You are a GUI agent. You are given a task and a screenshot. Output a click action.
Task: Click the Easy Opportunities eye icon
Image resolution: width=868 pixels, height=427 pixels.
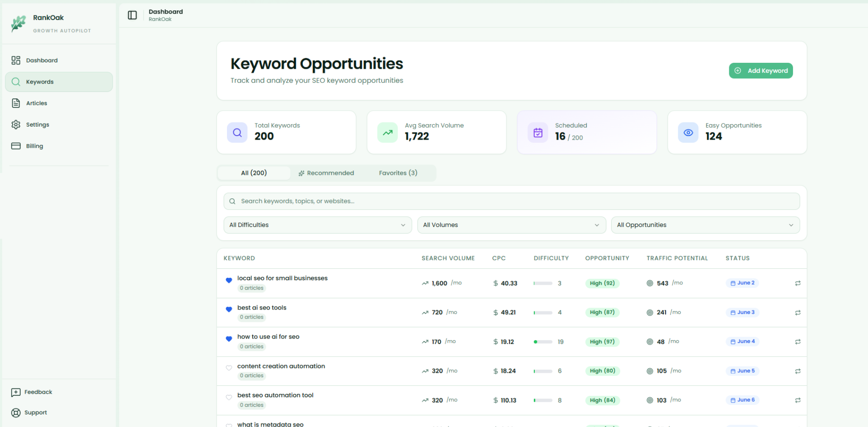click(688, 132)
